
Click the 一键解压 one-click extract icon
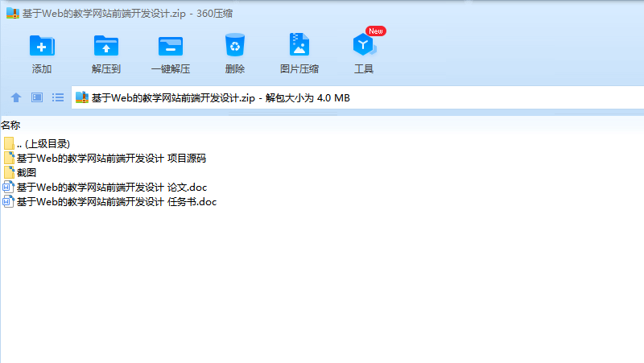[x=171, y=46]
